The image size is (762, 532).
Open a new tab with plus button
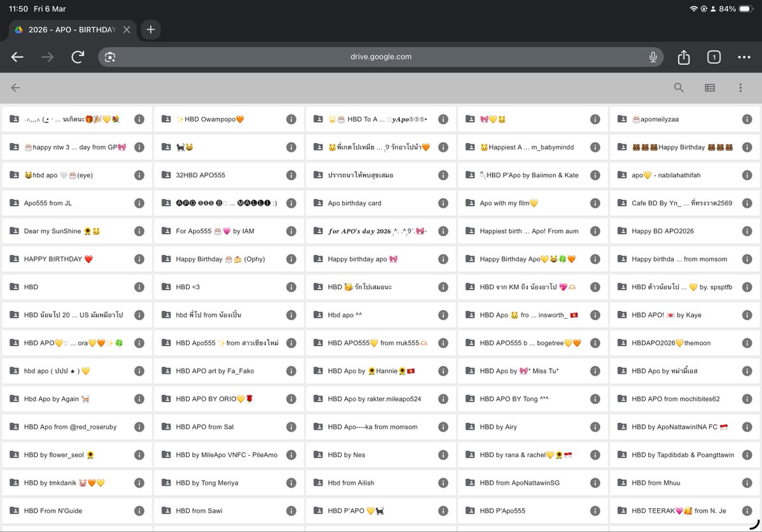coord(150,30)
